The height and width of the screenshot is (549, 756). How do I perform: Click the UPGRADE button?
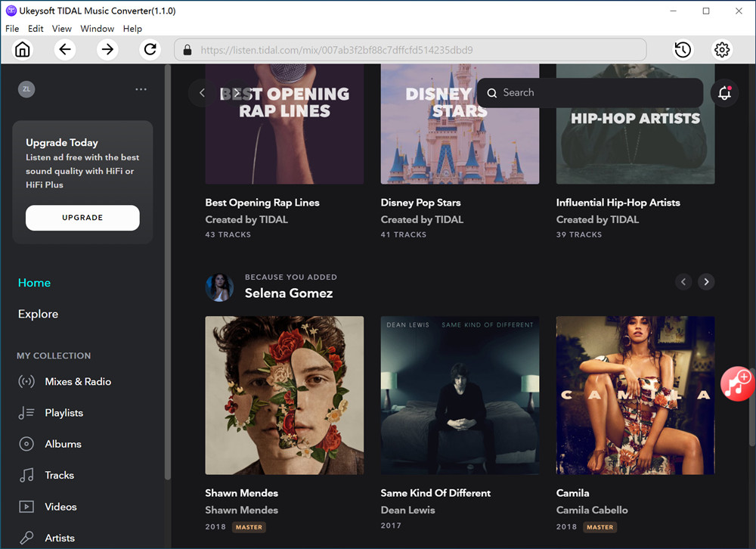(82, 218)
